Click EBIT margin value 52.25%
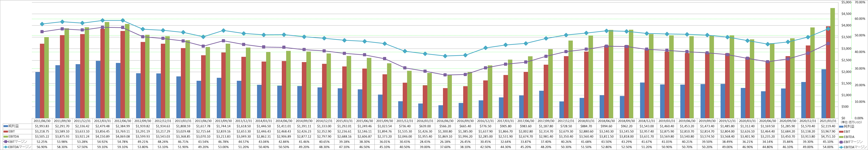The width and height of the screenshot is (868, 150). coord(42,142)
